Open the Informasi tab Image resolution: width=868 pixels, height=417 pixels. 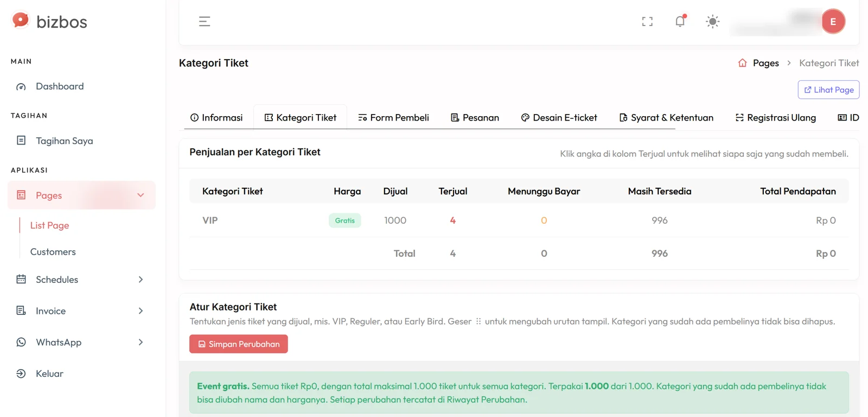(x=216, y=118)
